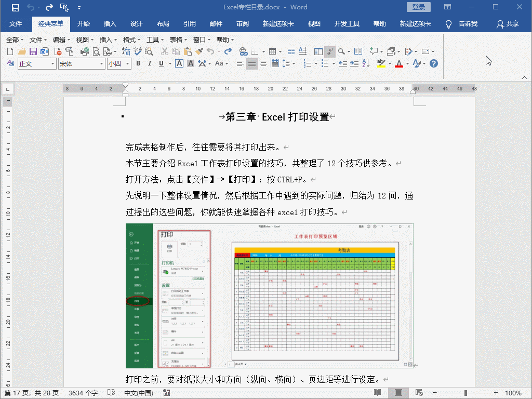Click 中文(中国) language indicator
Screen dimensions: 532x399
pyautogui.click(x=138, y=393)
